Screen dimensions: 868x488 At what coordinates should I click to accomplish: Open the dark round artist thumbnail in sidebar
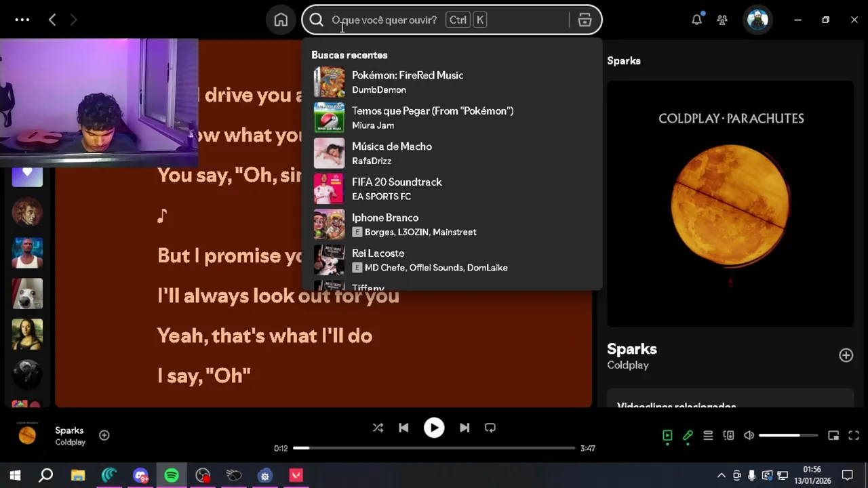click(27, 373)
